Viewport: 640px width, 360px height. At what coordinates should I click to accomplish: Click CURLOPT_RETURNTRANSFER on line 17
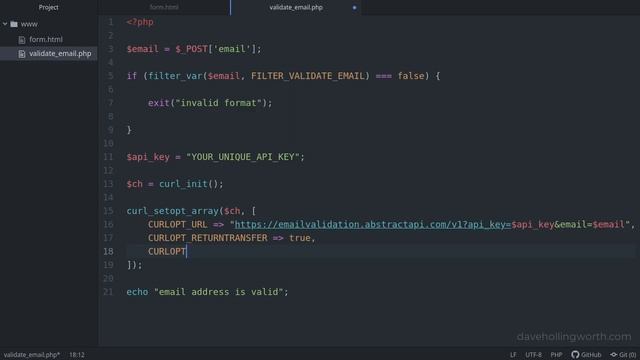[x=207, y=238]
